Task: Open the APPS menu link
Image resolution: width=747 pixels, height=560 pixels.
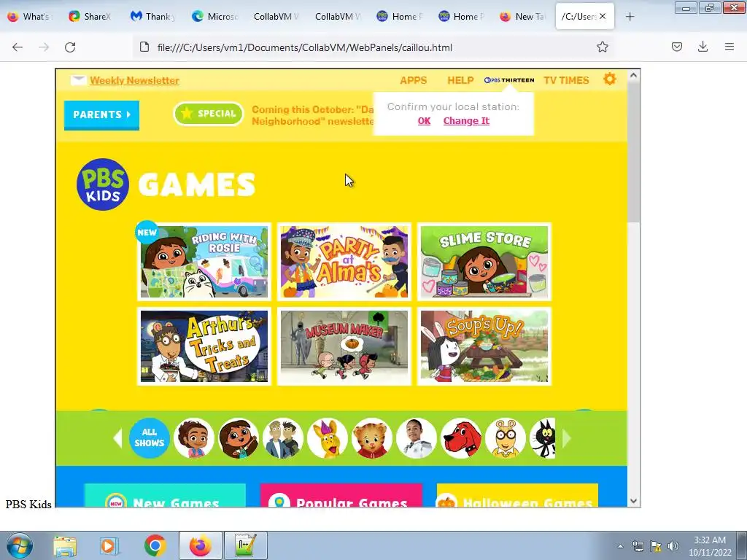Action: [414, 80]
